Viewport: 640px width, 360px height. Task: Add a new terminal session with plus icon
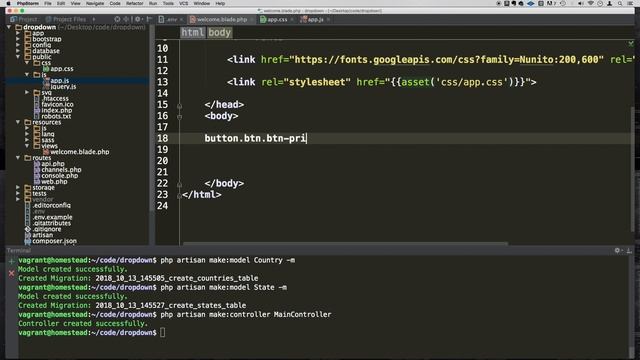[x=11, y=261]
